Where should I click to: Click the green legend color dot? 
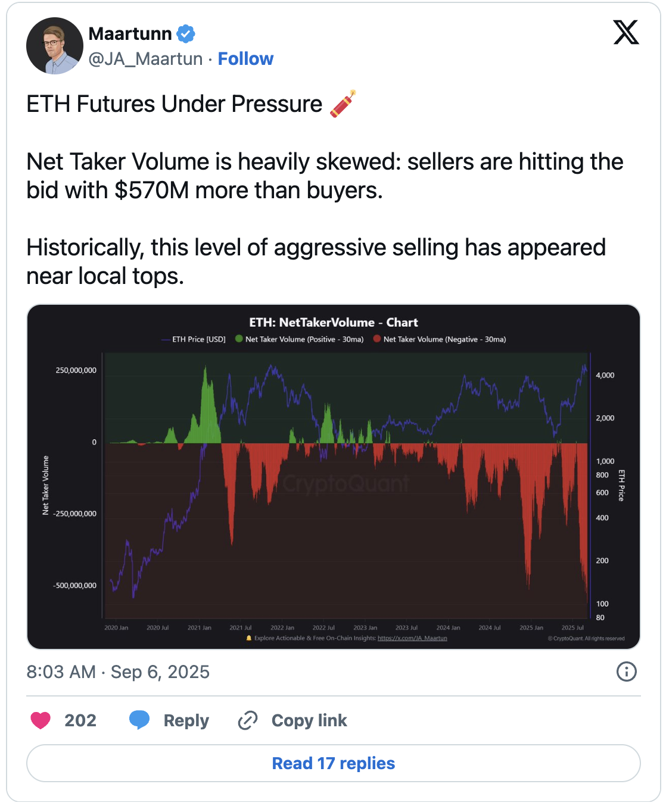239,339
